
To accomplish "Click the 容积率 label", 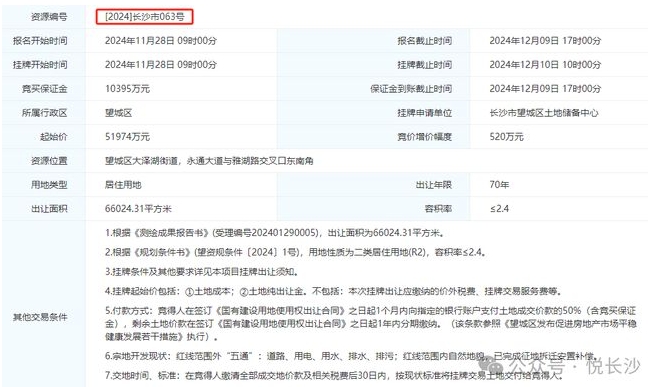I will pos(438,209).
